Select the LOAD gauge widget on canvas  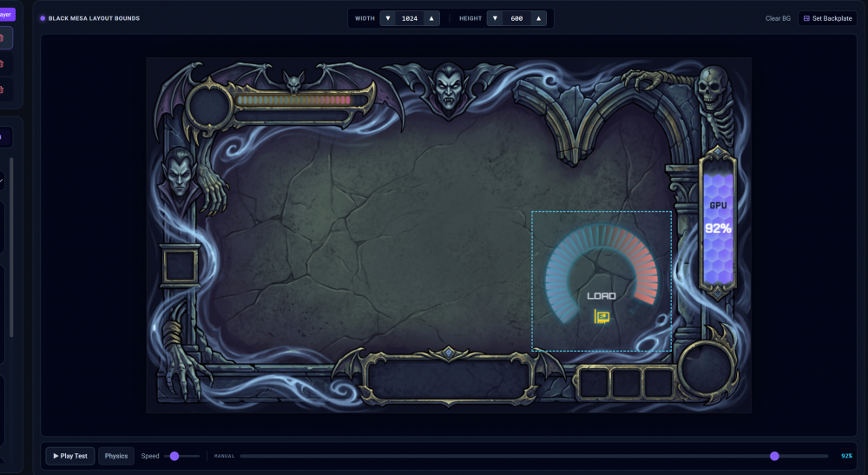click(x=602, y=280)
